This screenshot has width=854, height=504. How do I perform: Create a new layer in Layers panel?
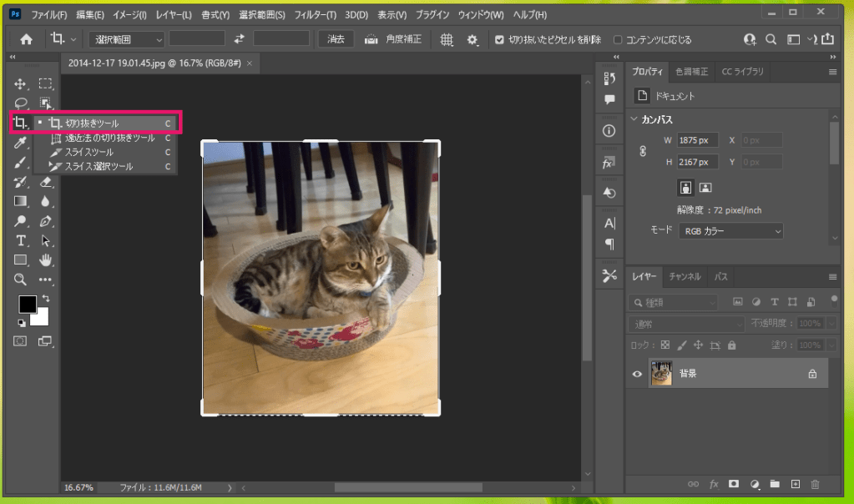(796, 484)
